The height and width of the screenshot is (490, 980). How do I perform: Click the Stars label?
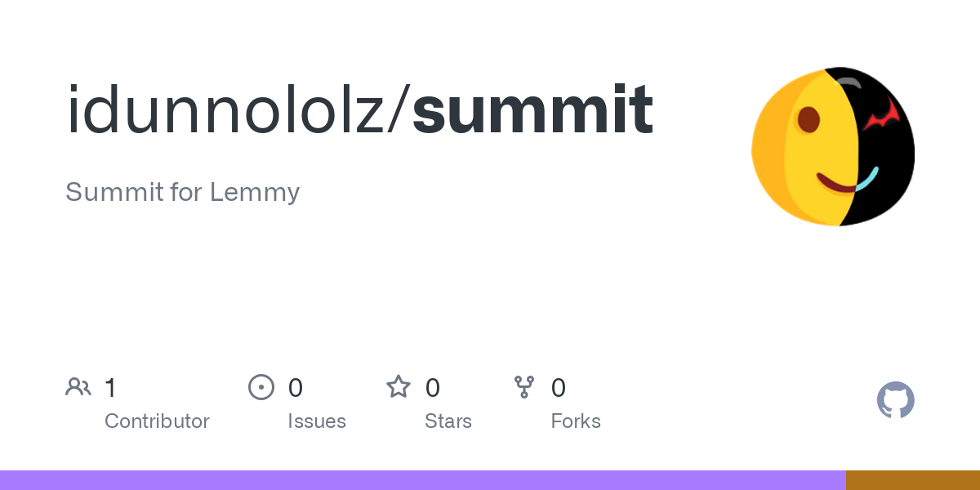[448, 421]
